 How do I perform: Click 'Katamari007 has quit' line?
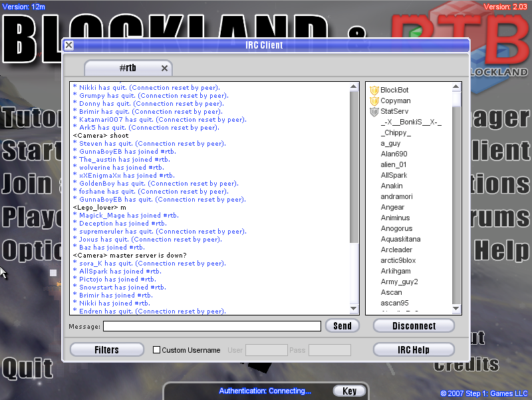[160, 120]
